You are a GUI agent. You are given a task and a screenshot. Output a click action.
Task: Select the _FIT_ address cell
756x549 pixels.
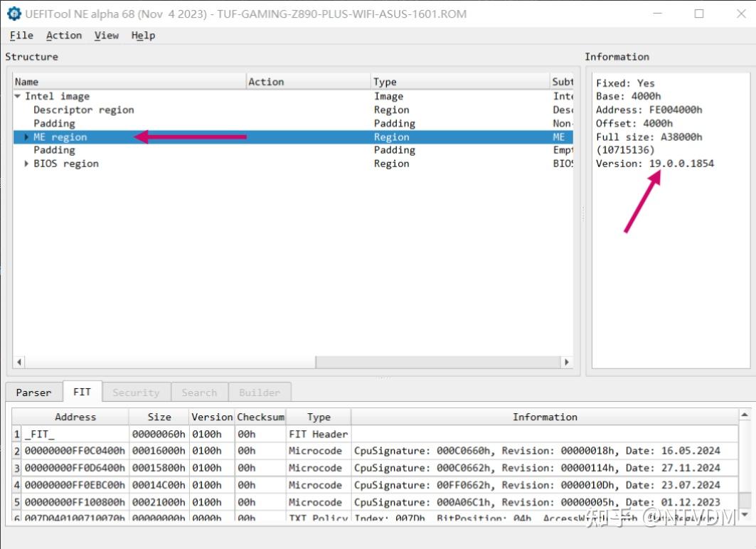pyautogui.click(x=75, y=435)
